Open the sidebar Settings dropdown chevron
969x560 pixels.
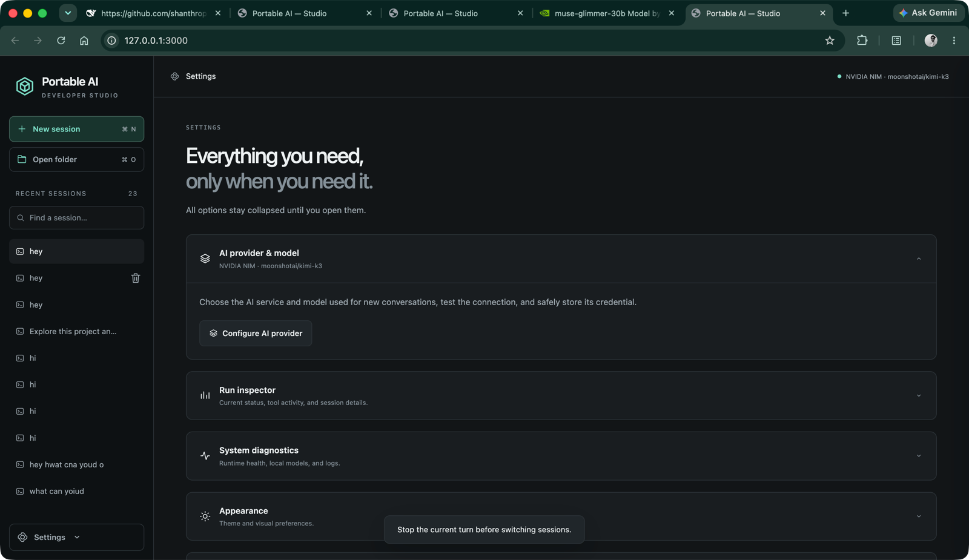77,538
